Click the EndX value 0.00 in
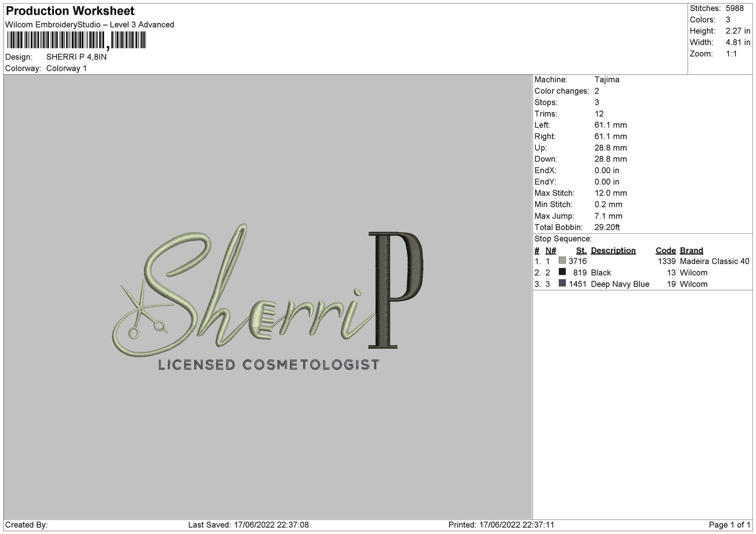 tap(607, 171)
